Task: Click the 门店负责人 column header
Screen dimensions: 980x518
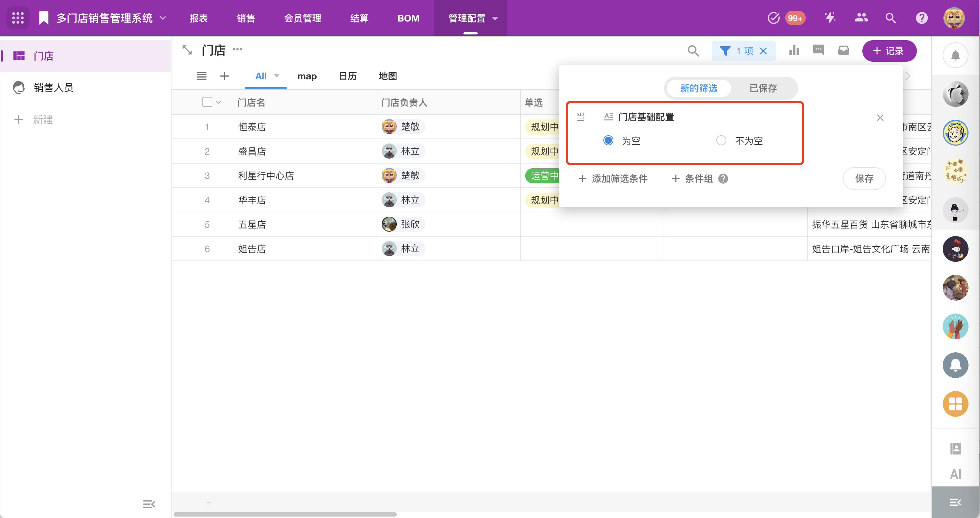Action: pos(448,102)
